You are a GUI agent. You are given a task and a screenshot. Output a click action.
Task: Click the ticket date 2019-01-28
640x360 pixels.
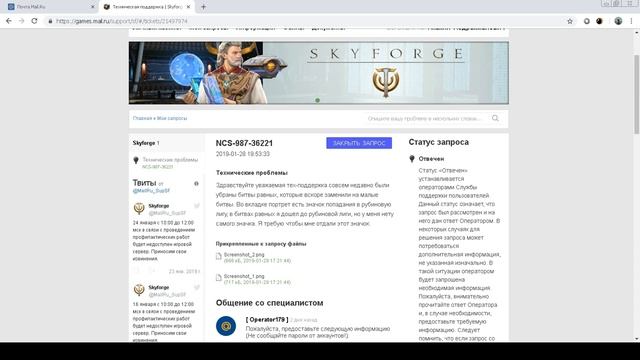(242, 154)
